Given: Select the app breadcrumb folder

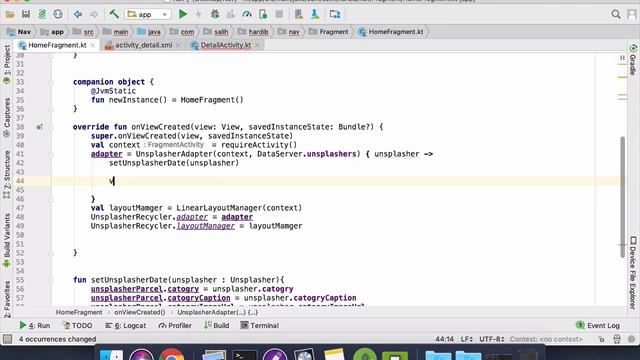Looking at the screenshot, I should (x=52, y=32).
